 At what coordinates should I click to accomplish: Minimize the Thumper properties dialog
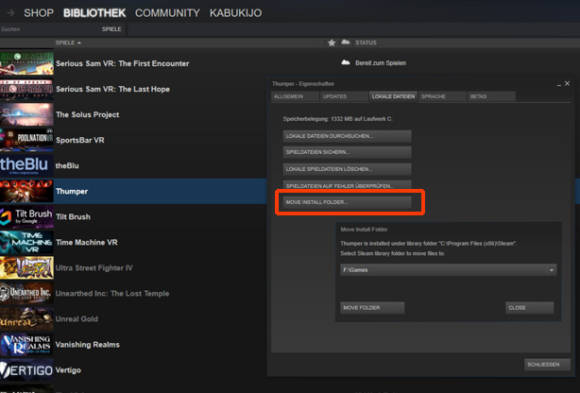[559, 84]
